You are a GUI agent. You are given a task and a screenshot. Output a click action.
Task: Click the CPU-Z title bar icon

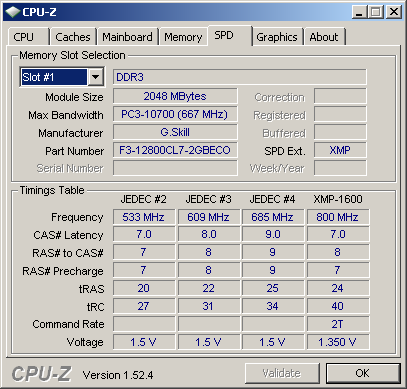13,12
